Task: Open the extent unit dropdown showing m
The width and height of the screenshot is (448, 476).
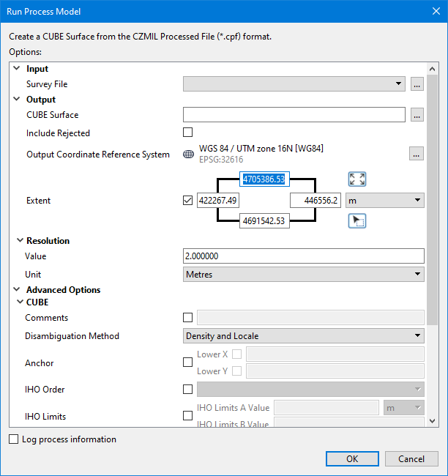Action: [384, 200]
